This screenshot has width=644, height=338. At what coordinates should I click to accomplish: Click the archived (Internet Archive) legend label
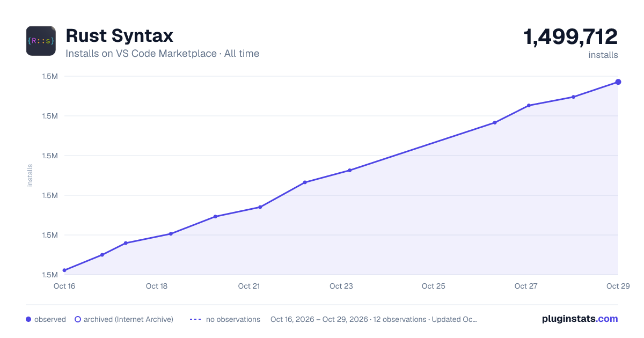pyautogui.click(x=128, y=319)
